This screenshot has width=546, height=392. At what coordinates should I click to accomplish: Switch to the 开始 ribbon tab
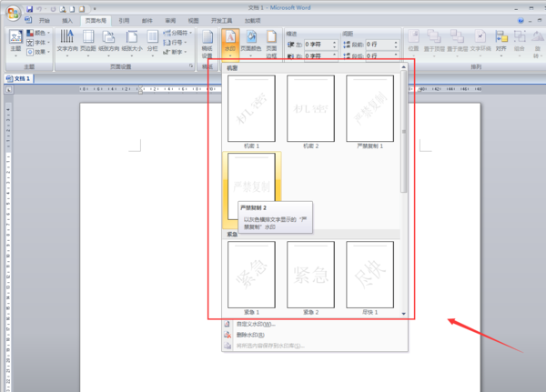click(x=45, y=21)
